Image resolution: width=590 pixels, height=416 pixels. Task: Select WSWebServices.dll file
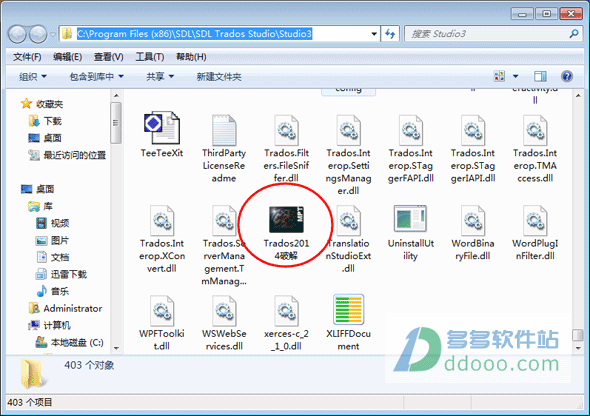pos(224,323)
